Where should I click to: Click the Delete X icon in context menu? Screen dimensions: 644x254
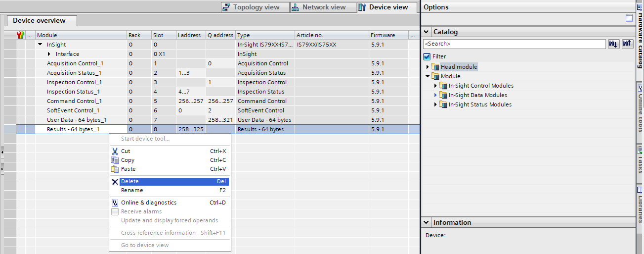point(115,182)
